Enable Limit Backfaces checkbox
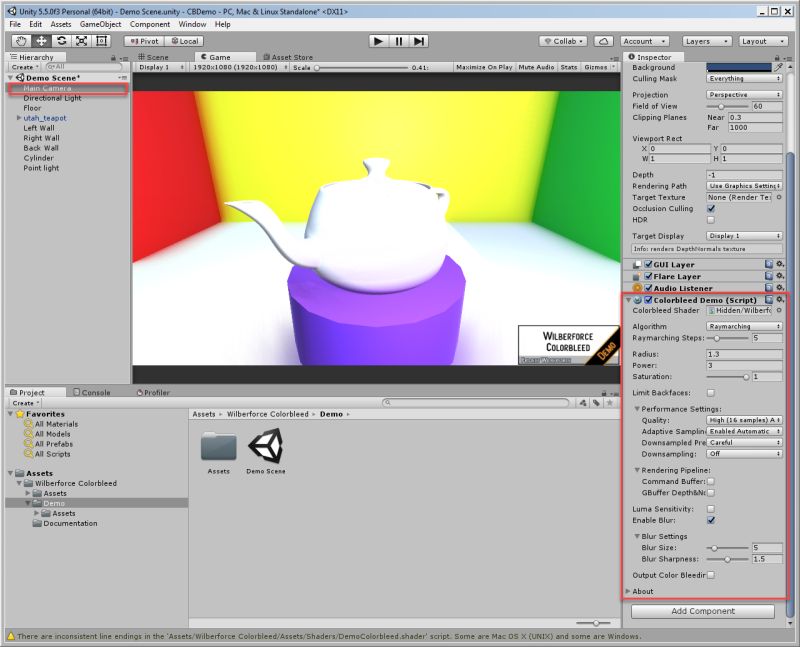This screenshot has width=800, height=647. point(711,393)
